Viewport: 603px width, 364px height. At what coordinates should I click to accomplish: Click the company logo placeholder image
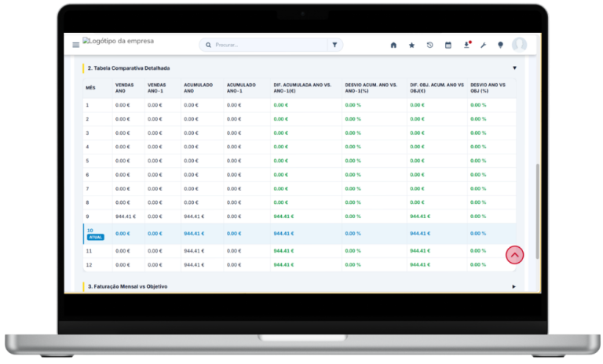[118, 41]
